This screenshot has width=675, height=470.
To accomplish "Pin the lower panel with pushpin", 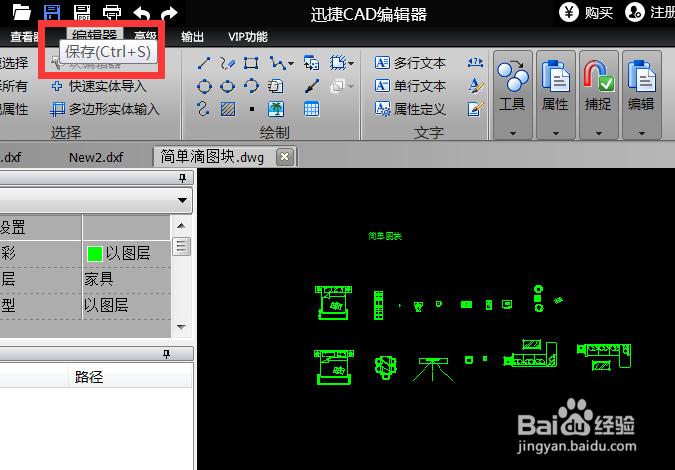I will pos(167,354).
